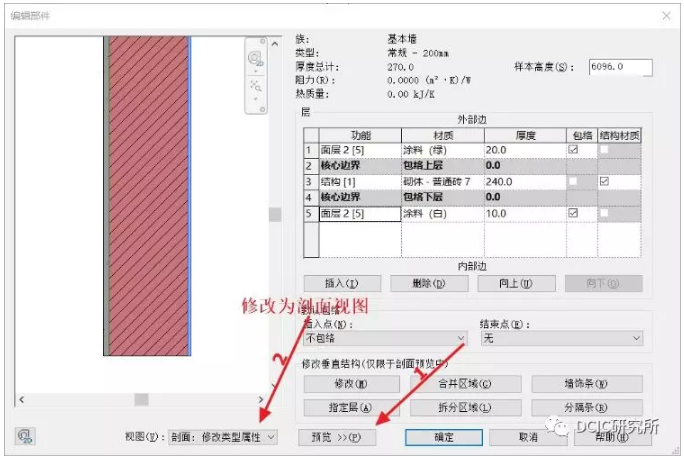This screenshot has height=457, width=684.
Task: Select the 结构 [1] function cell
Action: pos(360,181)
